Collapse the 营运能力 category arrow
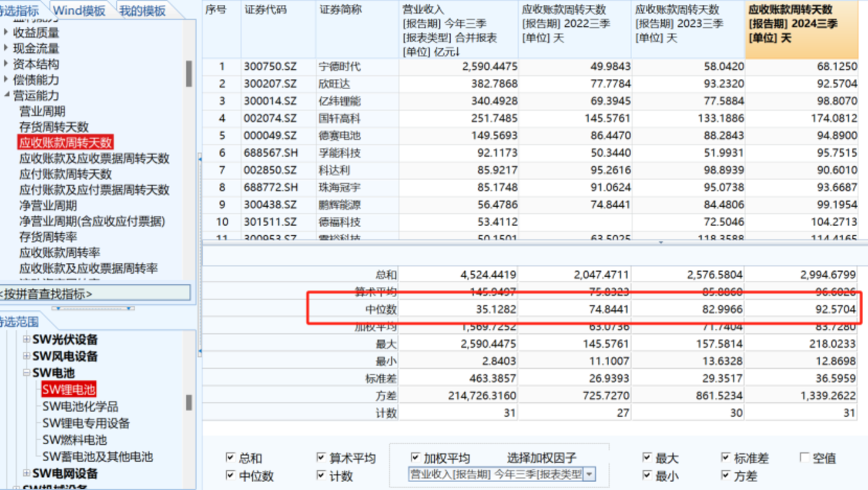868x490 pixels. (x=7, y=95)
